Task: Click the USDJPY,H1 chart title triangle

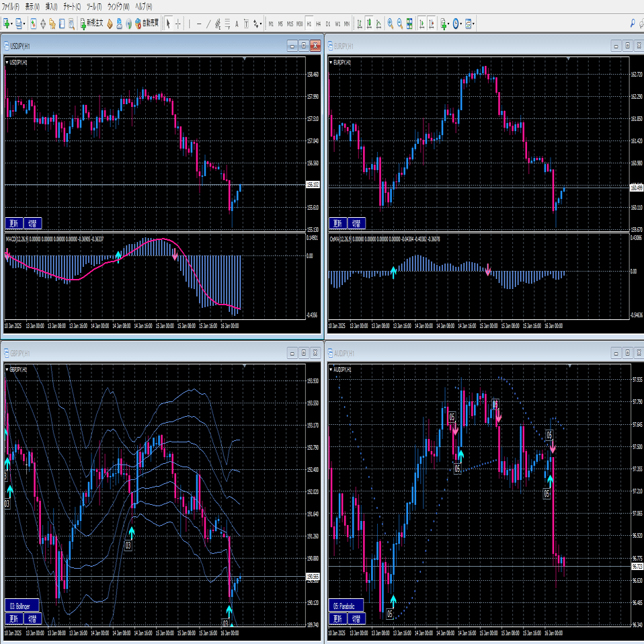Action: (x=7, y=63)
